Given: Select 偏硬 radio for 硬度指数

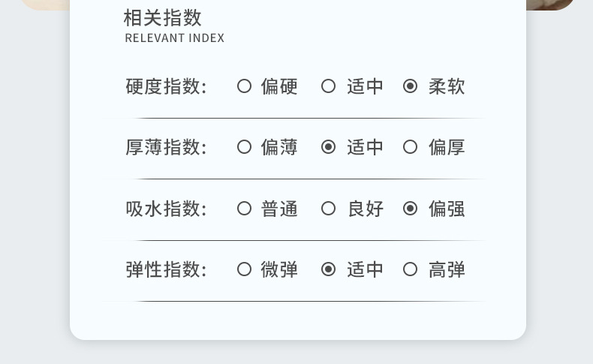Looking at the screenshot, I should (x=244, y=86).
